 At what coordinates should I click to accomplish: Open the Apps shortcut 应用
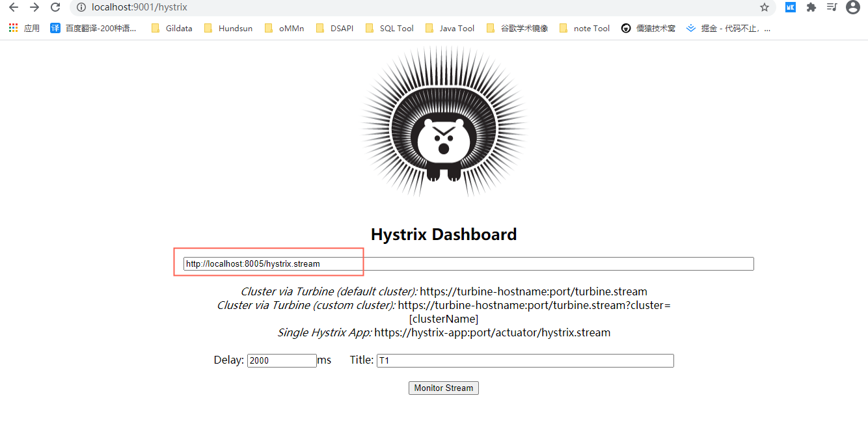(x=24, y=28)
